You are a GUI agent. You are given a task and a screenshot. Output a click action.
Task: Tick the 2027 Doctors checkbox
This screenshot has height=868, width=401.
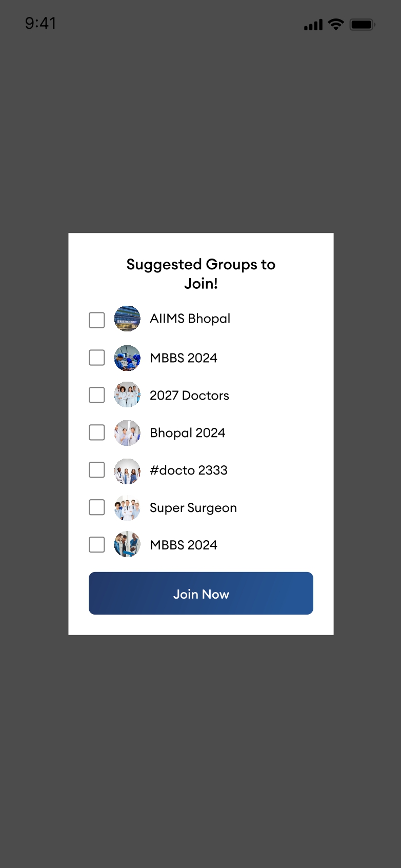tap(97, 395)
